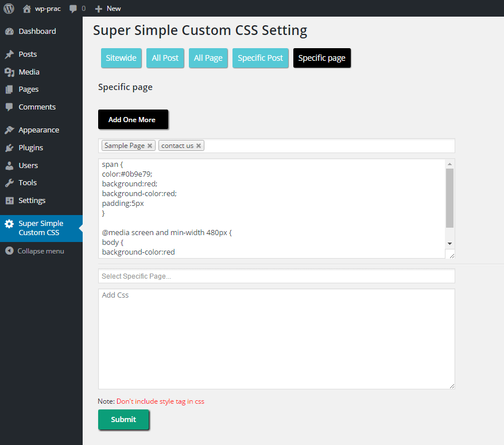504x445 pixels.
Task: Click the Dashboard gauge icon
Action: pos(10,32)
